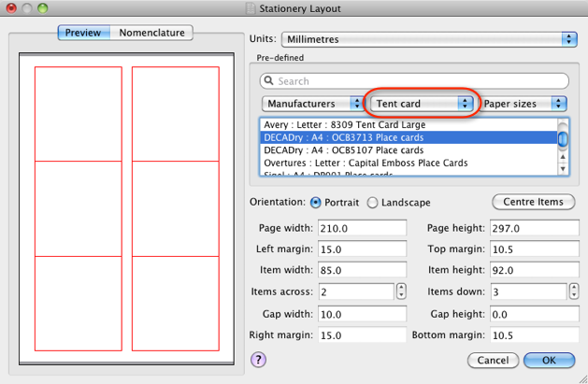Click the Items down stepper

click(x=572, y=292)
